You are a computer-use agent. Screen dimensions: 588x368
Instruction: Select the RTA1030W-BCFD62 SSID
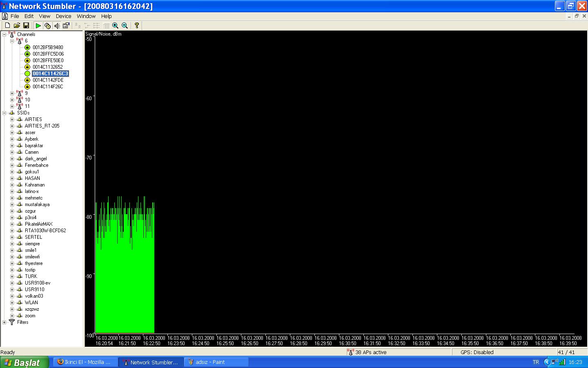click(x=45, y=231)
